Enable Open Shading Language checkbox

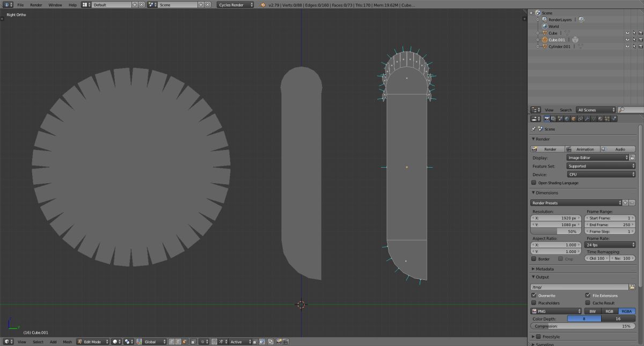click(x=533, y=183)
